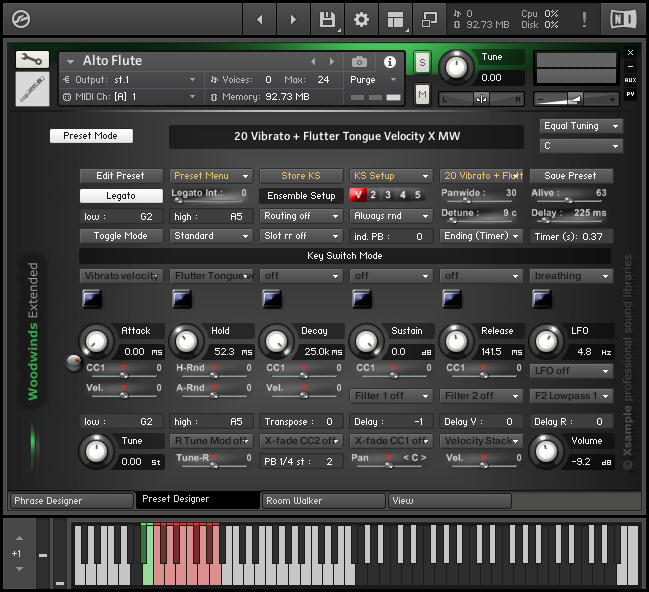Open the instrument info icon
649x592 pixels.
point(389,62)
